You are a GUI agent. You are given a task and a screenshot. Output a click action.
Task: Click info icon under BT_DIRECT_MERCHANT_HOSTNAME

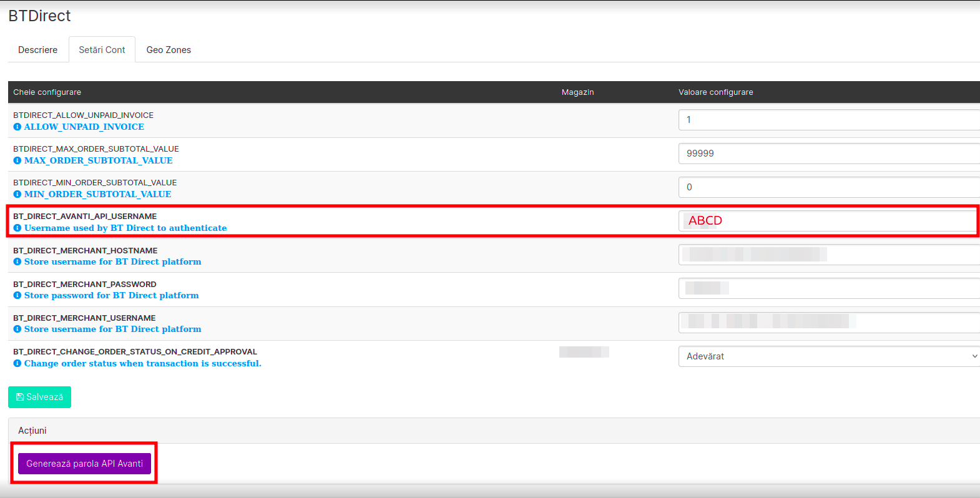coord(17,261)
